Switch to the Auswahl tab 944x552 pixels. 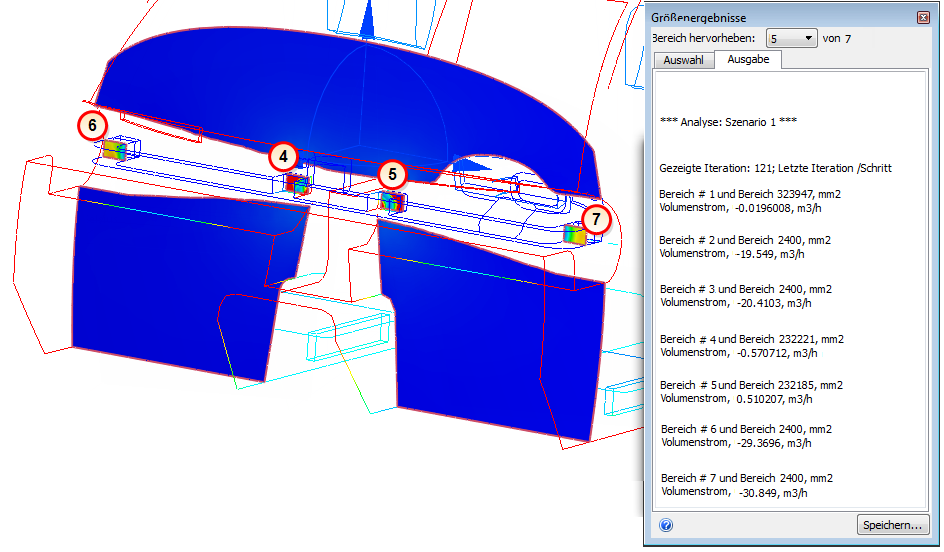tap(683, 60)
